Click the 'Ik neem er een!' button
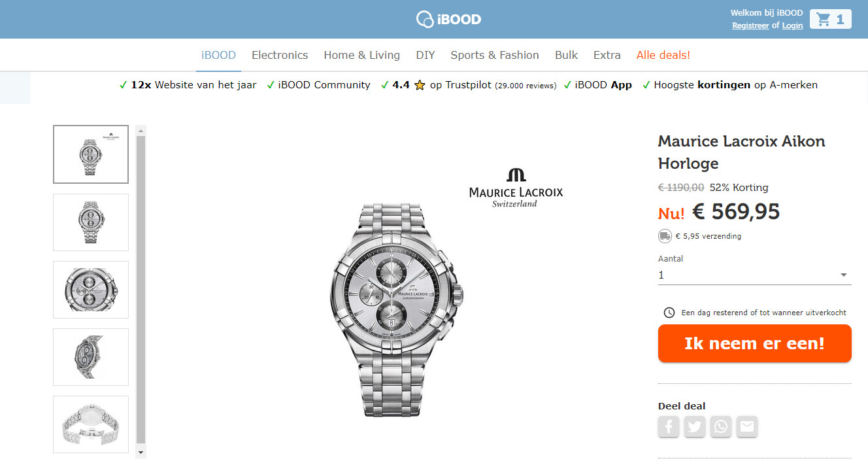The height and width of the screenshot is (465, 868). click(755, 343)
